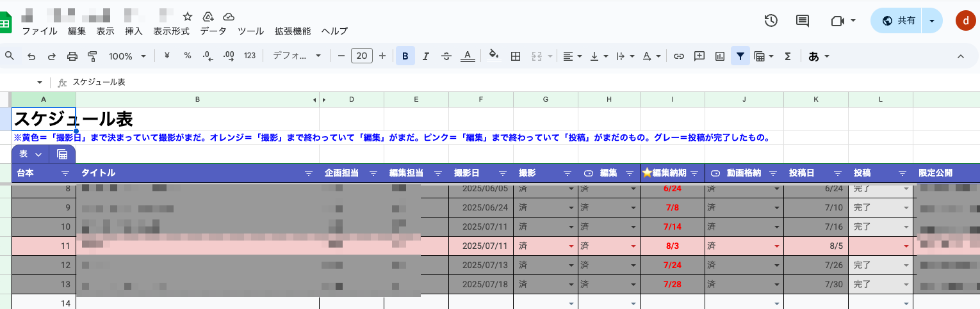Open the 表示形式 menu
The width and height of the screenshot is (980, 309).
pos(171,31)
